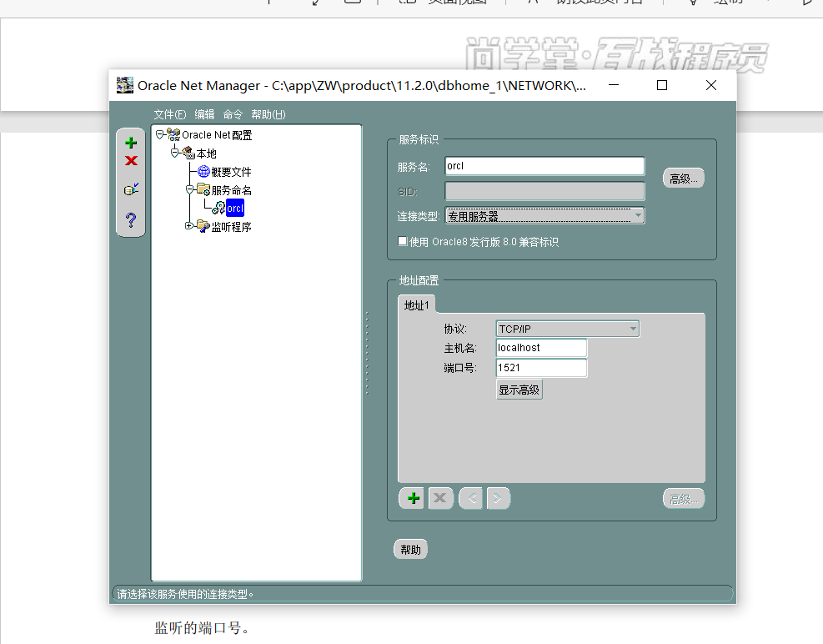Open the 协议 dropdown showing TCP/IP

point(567,329)
